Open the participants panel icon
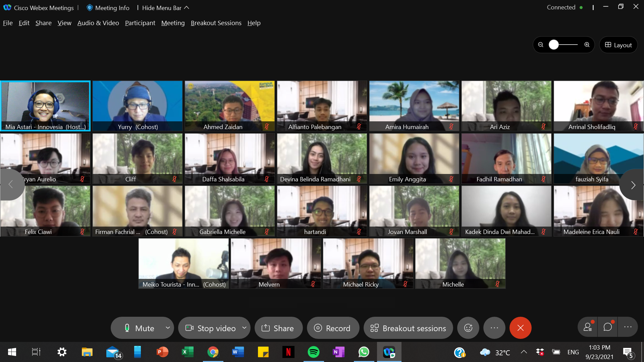644x362 pixels. click(588, 327)
